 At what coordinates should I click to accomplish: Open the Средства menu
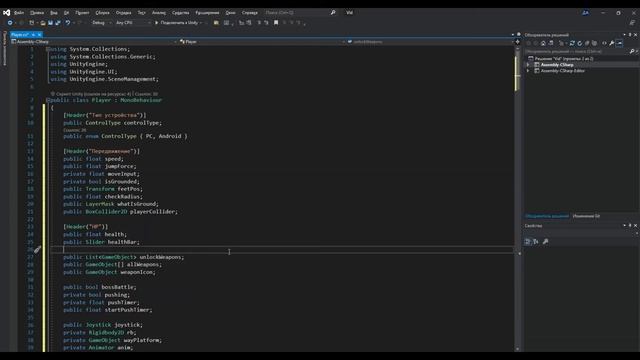click(180, 13)
